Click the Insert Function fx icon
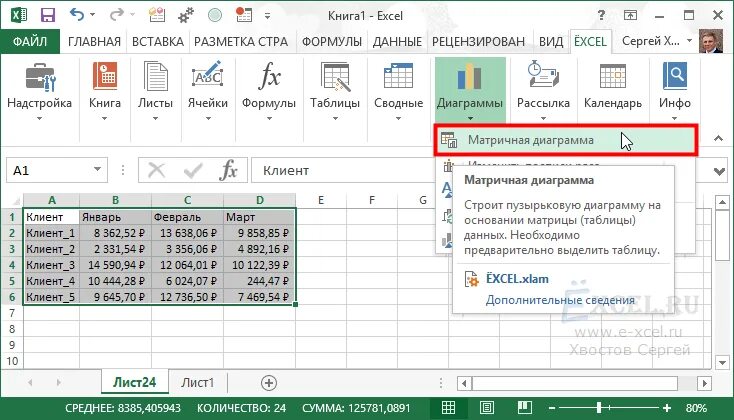The height and width of the screenshot is (420, 734). (228, 170)
